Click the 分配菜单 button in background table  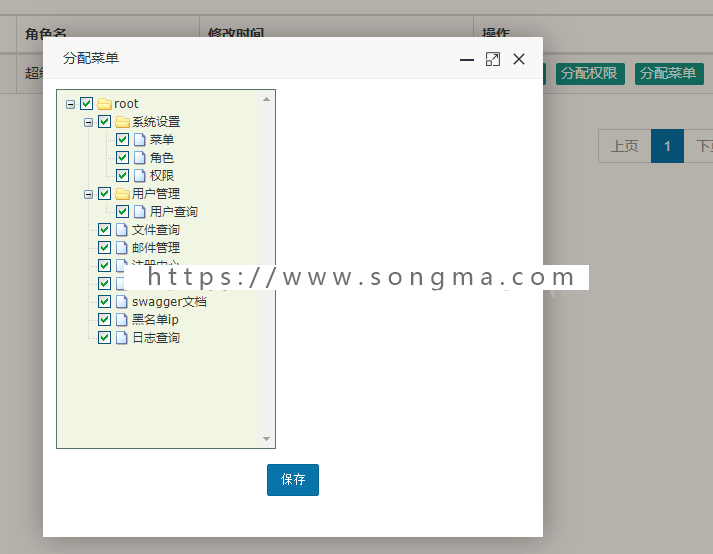point(669,74)
